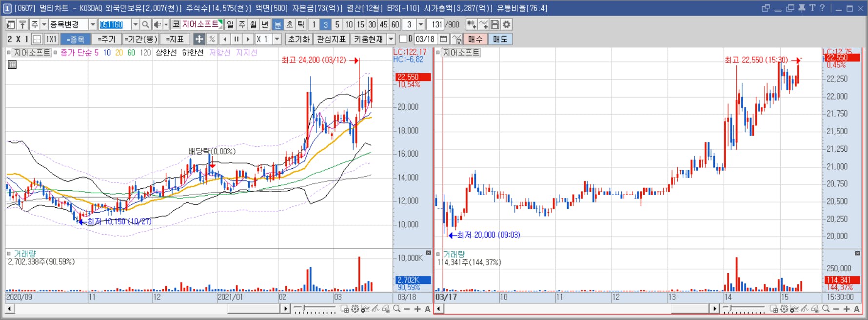The image size is (868, 320).
Task: Click the stock search magnifier icon
Action: pos(145,24)
